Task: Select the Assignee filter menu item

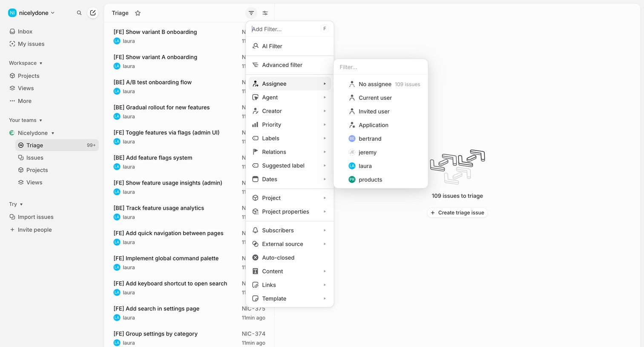Action: click(x=290, y=84)
